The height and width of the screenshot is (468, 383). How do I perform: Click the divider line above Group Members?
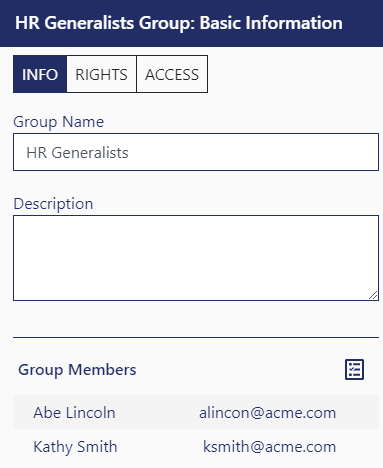196,337
